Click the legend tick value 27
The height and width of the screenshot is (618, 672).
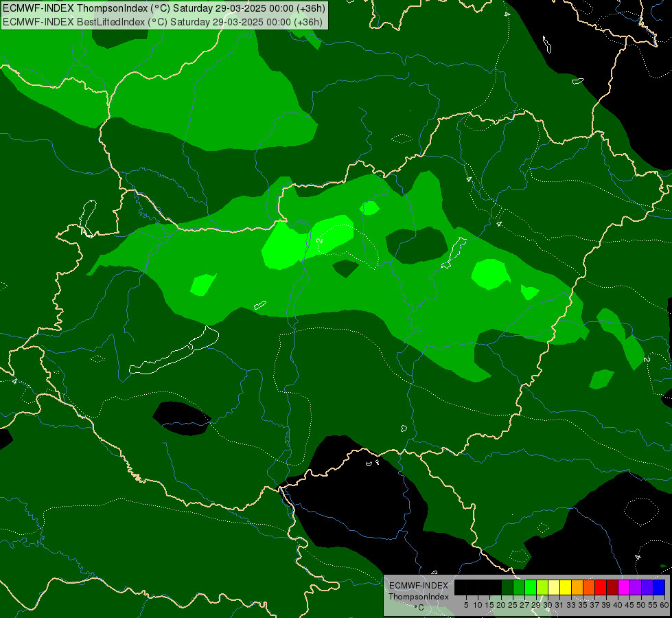pyautogui.click(x=524, y=605)
